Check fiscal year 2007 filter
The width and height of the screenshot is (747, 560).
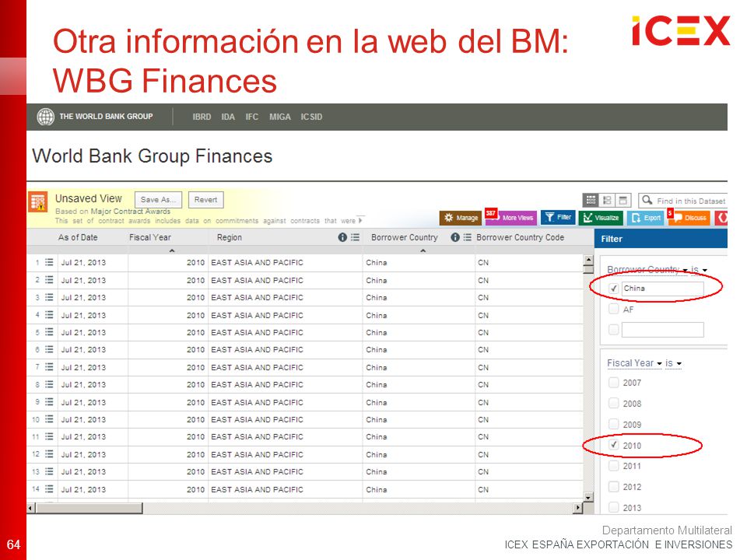coord(614,383)
